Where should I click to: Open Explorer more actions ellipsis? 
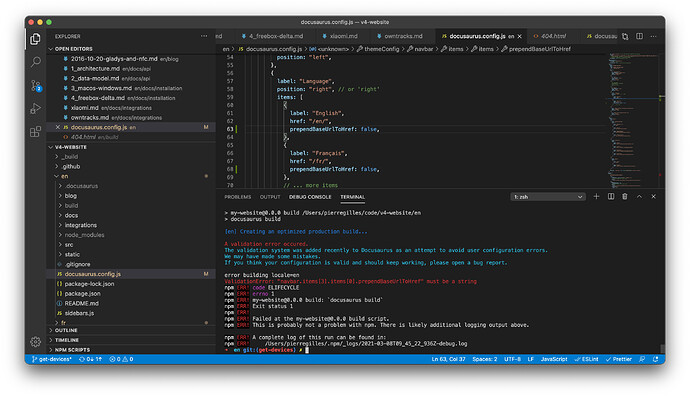204,36
